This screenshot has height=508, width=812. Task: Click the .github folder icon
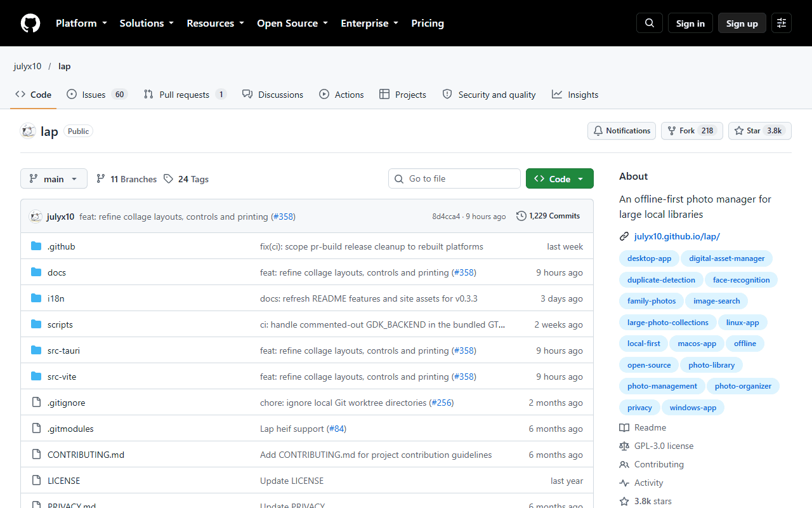click(36, 246)
